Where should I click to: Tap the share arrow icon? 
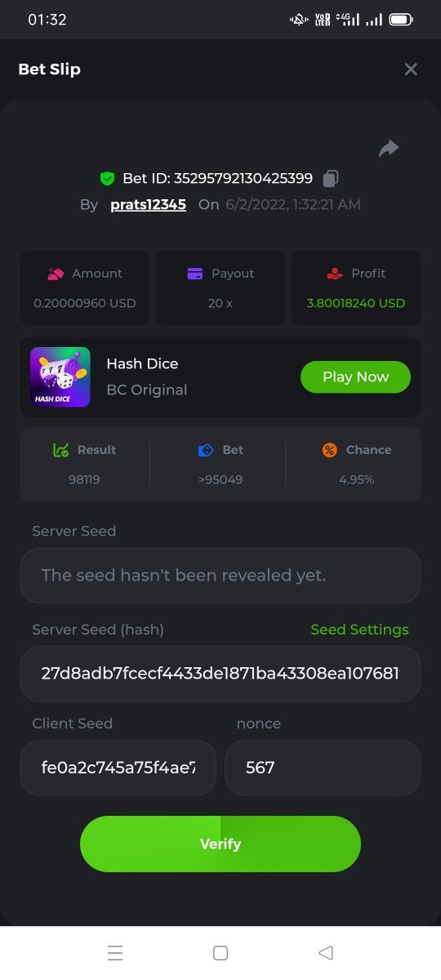point(389,148)
